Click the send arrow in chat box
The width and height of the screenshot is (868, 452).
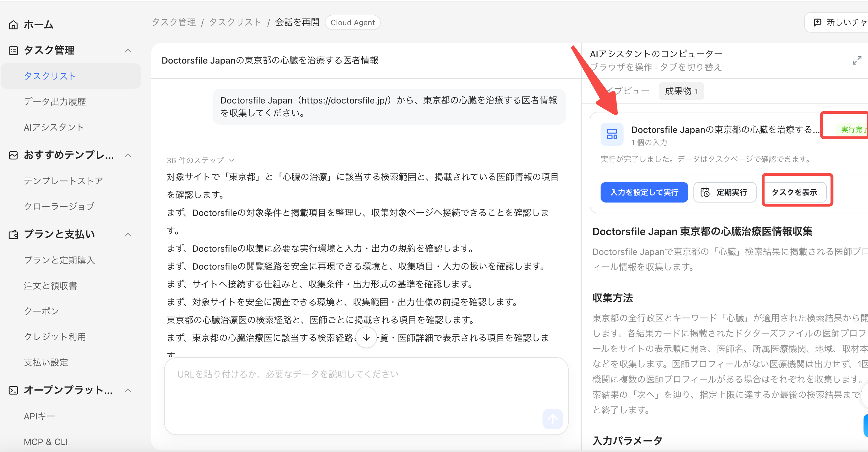click(x=552, y=419)
